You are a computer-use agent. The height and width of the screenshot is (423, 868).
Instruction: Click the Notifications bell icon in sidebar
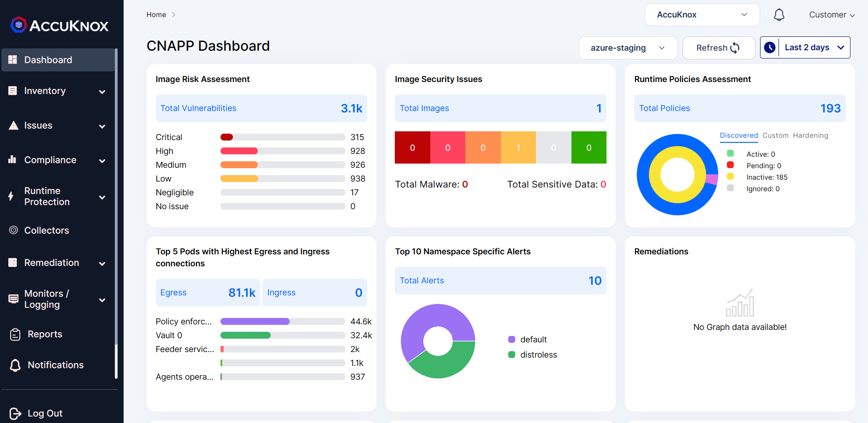coord(15,365)
